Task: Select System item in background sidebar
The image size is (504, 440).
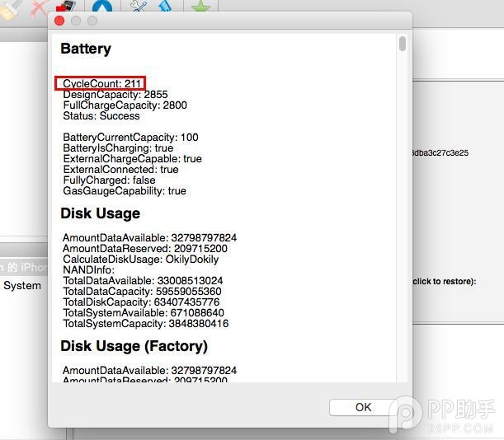Action: (x=22, y=286)
